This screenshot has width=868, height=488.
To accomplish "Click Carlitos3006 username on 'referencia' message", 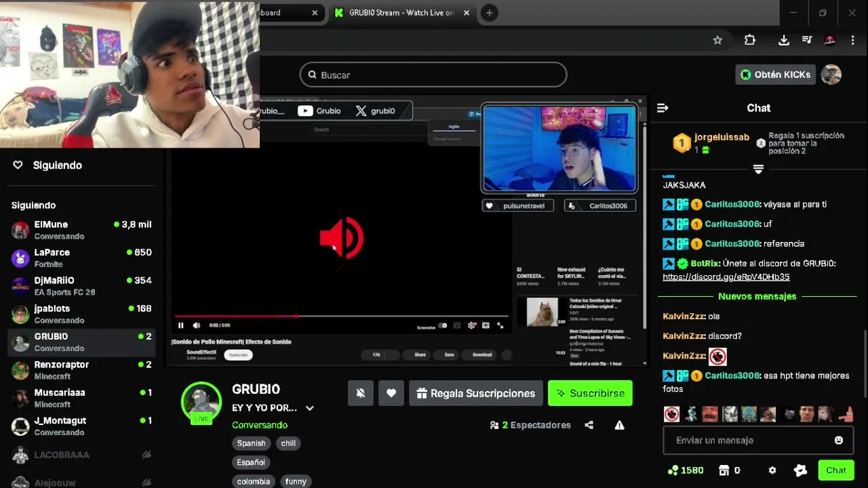I will click(732, 243).
